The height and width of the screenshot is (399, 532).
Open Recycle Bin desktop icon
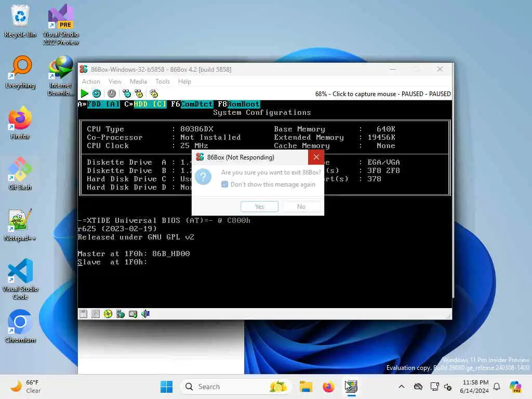tap(20, 21)
